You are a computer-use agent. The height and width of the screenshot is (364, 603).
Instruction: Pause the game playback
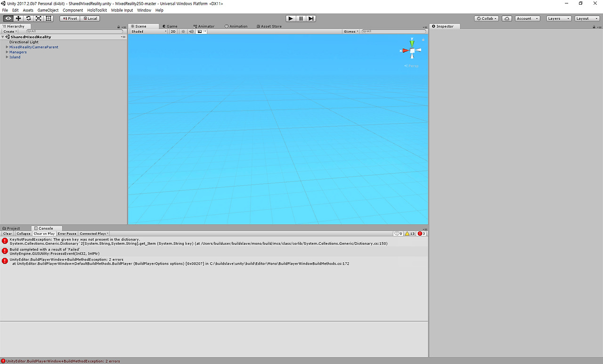pyautogui.click(x=301, y=18)
